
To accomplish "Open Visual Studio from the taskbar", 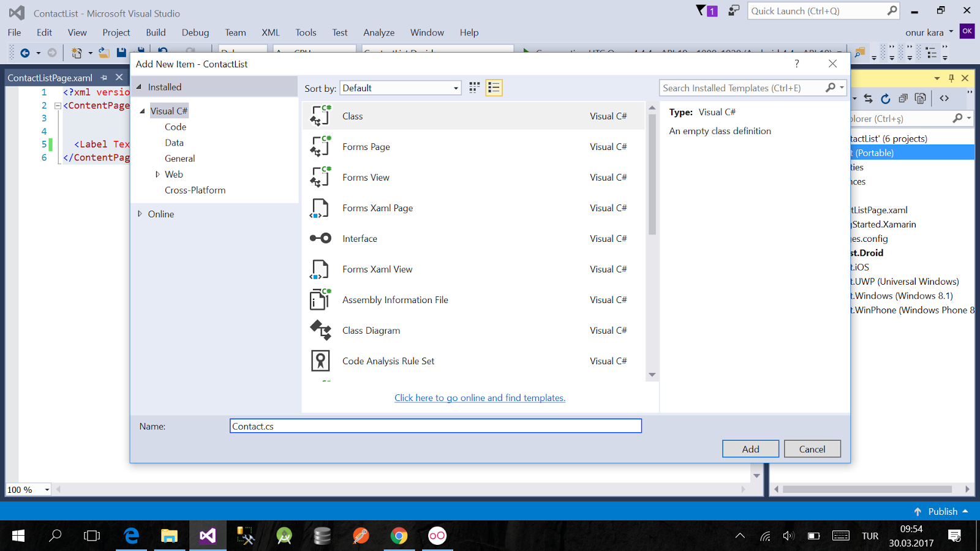I will (x=208, y=536).
